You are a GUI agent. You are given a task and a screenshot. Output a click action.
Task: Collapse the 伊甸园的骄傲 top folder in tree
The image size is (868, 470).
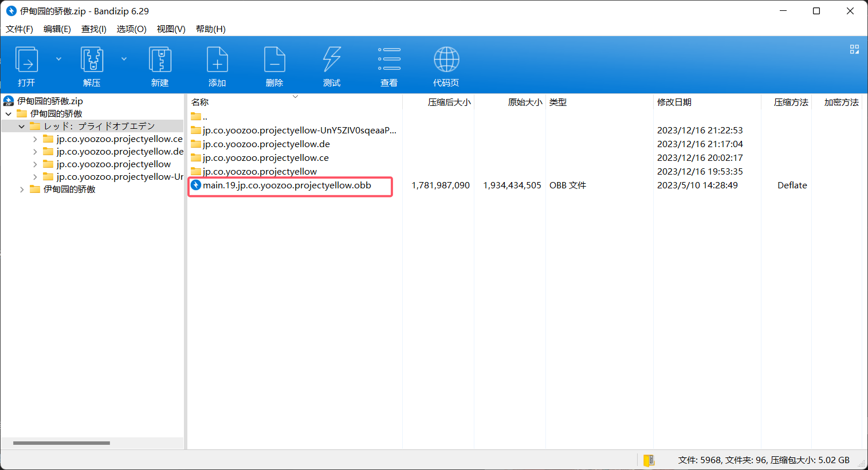point(9,114)
